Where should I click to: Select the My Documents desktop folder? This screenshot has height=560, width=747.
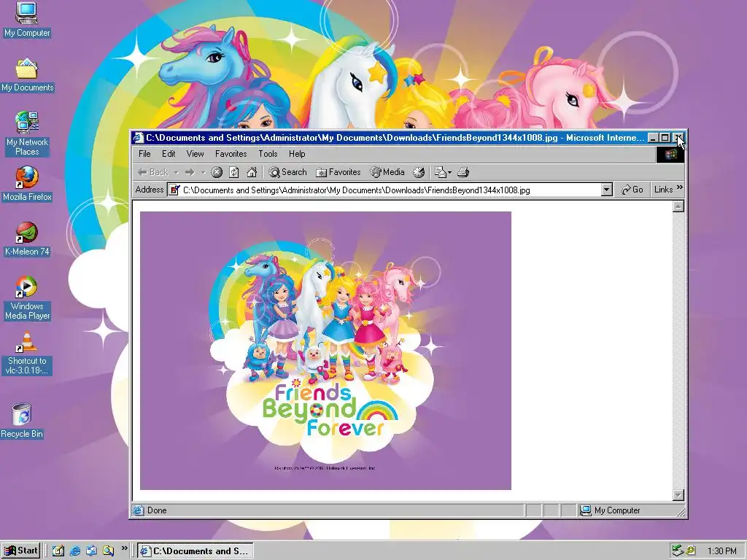(x=27, y=75)
